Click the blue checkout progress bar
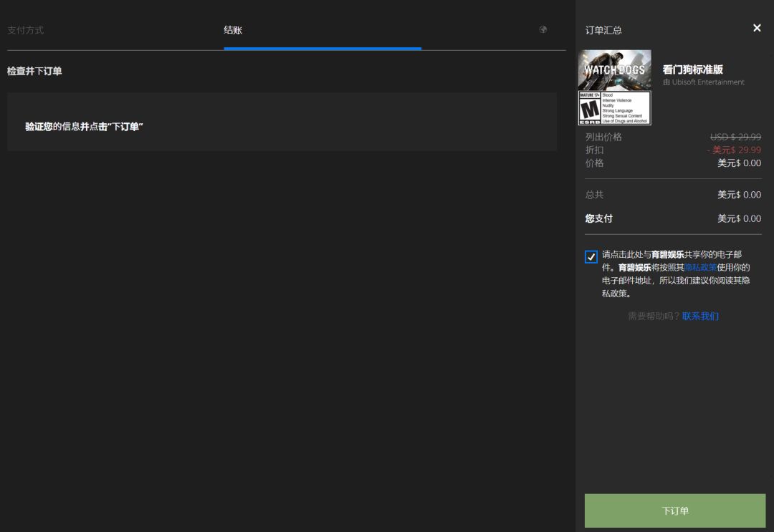774x532 pixels. coord(322,49)
